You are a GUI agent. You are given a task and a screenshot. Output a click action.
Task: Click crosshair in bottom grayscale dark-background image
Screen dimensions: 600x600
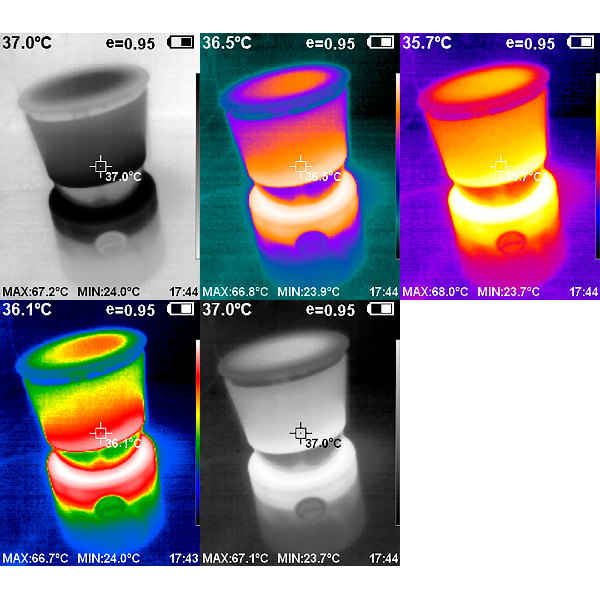point(300,432)
